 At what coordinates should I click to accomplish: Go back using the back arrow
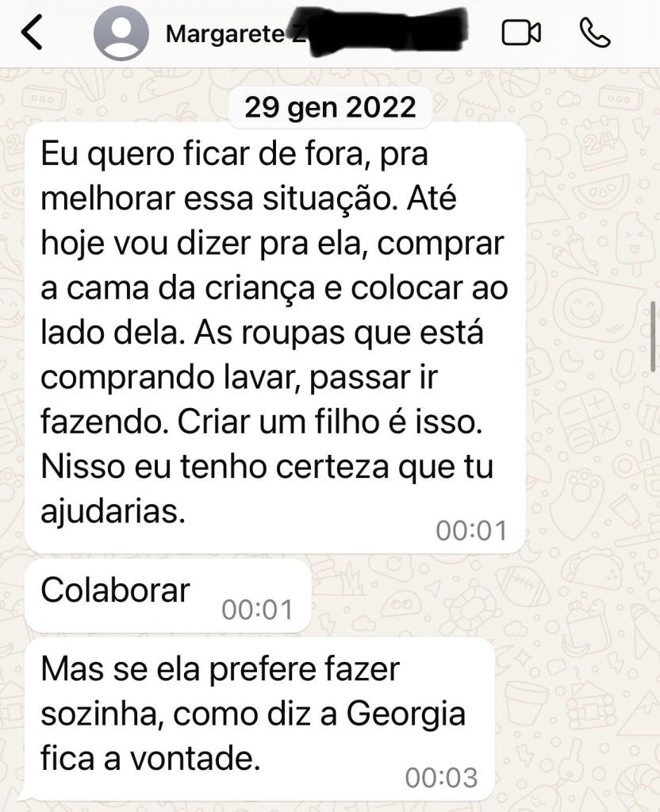click(31, 32)
